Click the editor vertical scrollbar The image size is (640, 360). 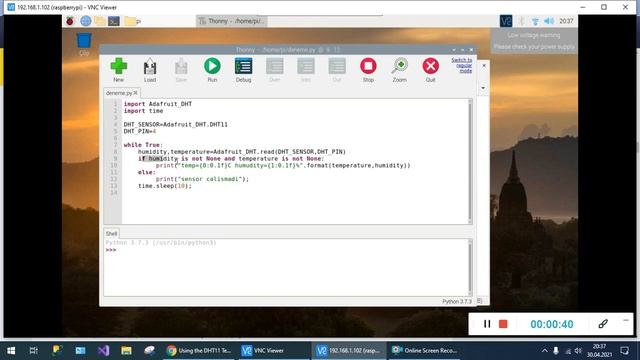tap(470, 161)
